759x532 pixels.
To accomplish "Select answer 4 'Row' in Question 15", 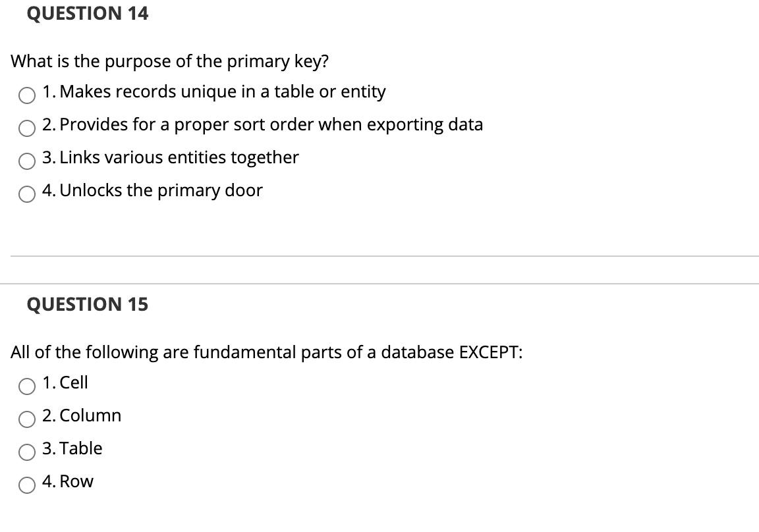I will coord(26,485).
